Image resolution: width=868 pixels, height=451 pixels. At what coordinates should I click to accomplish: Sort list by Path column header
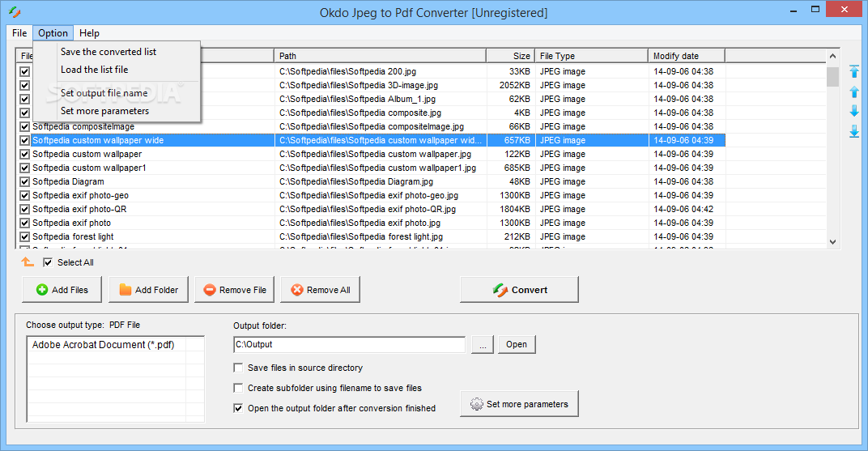tap(380, 56)
